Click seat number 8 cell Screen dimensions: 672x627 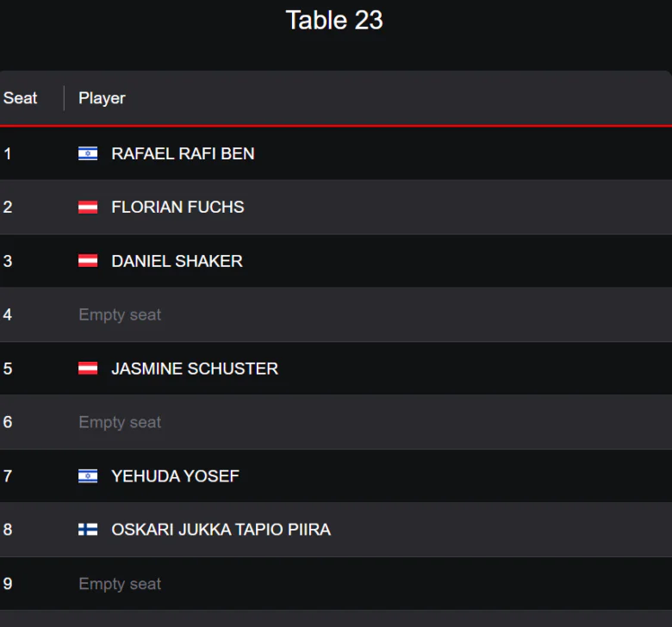pyautogui.click(x=8, y=530)
